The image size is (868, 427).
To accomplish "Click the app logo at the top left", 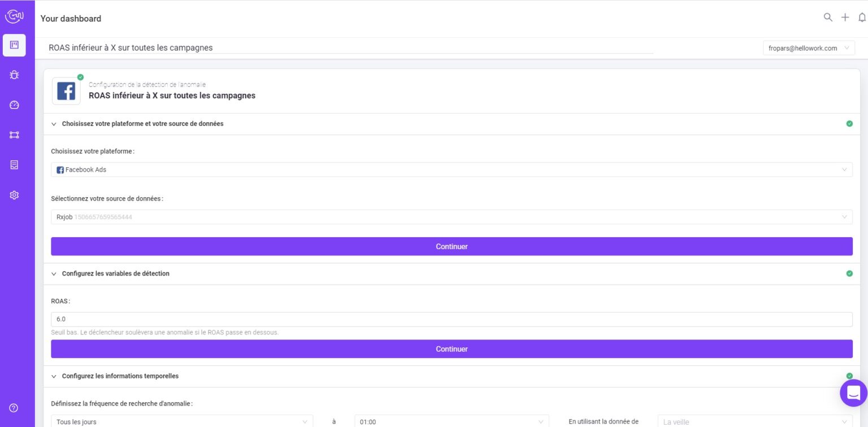I will pos(14,16).
